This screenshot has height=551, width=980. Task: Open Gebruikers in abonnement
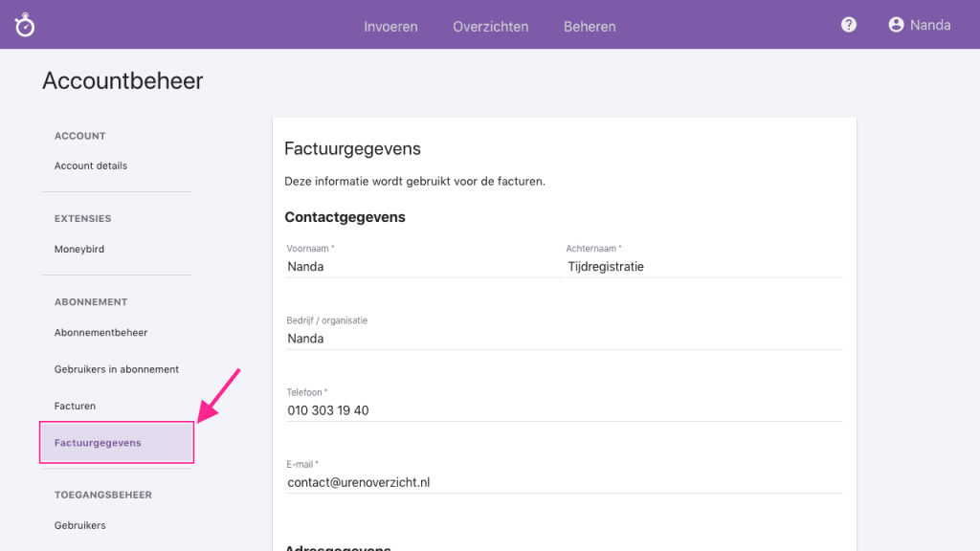tap(117, 369)
